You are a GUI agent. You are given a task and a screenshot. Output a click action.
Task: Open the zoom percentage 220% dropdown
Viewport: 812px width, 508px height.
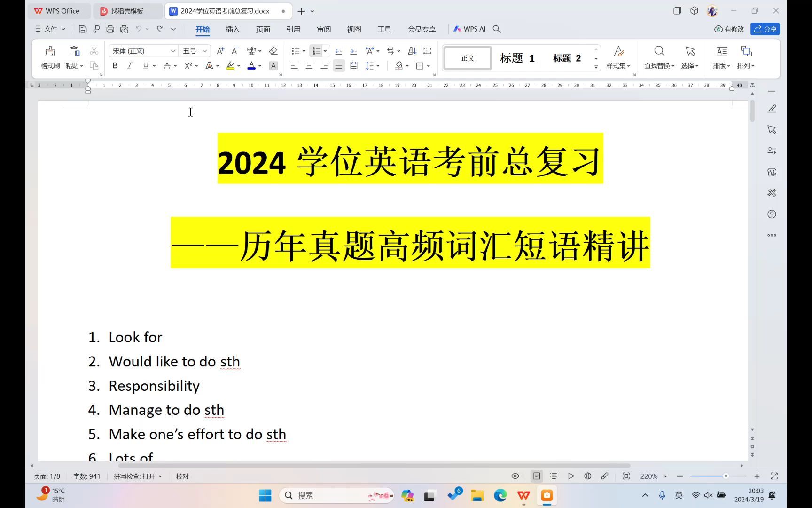point(665,476)
